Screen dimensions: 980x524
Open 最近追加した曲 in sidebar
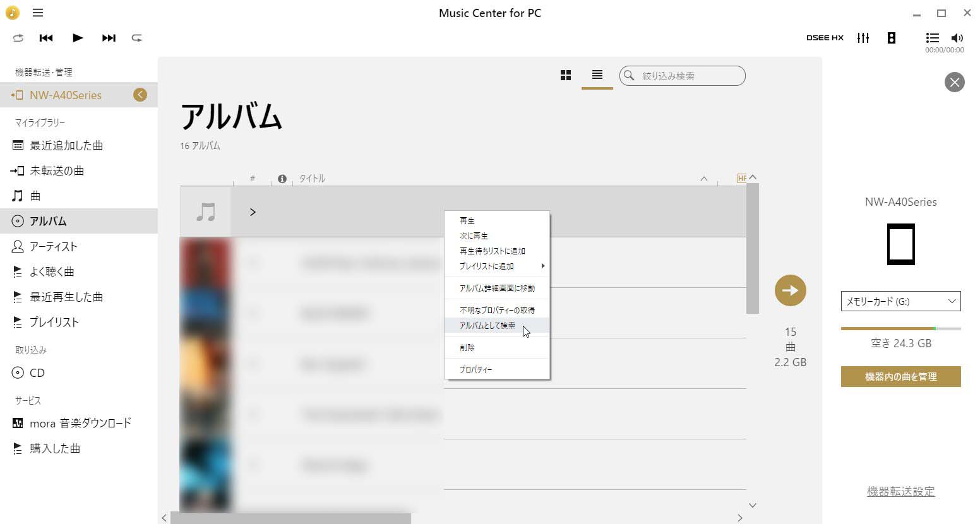pyautogui.click(x=79, y=145)
